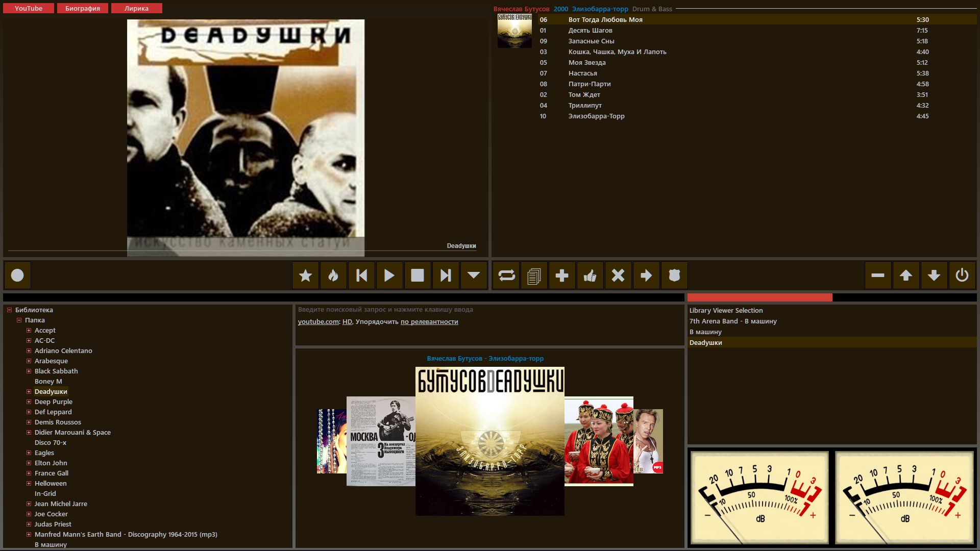Click the star favorite icon
The width and height of the screenshot is (980, 551).
(305, 275)
